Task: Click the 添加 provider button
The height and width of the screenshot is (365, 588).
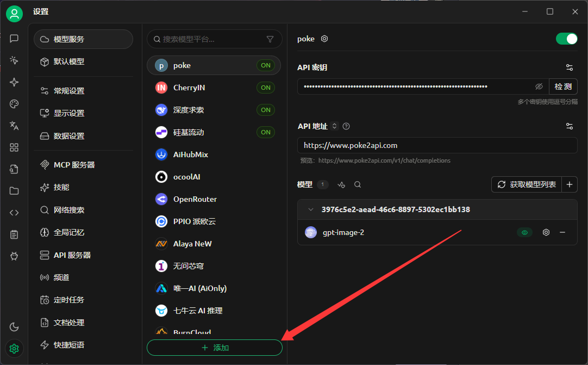Action: (x=215, y=348)
